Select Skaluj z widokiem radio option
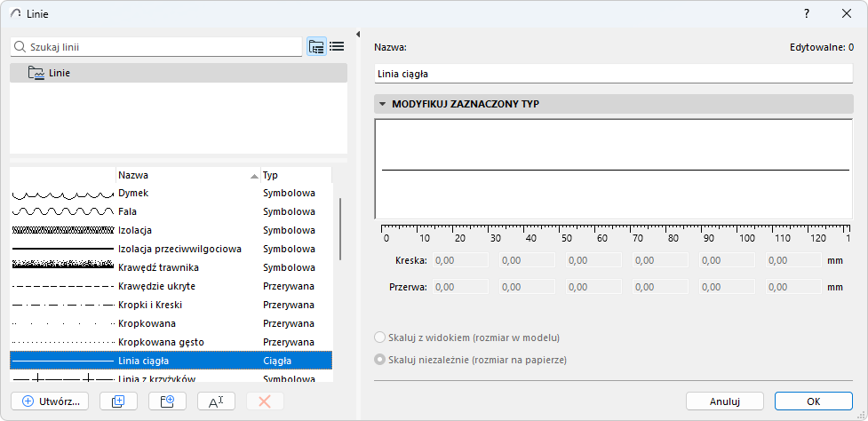This screenshot has width=868, height=421. 380,338
